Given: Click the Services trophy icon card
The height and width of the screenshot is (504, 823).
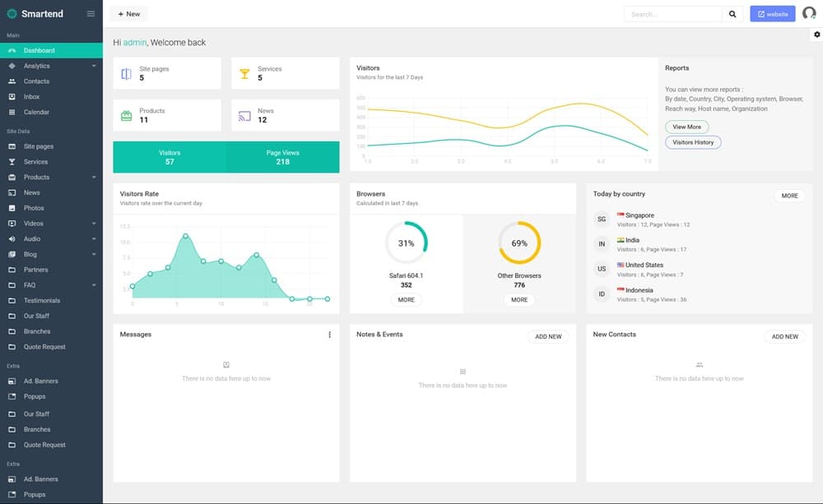Looking at the screenshot, I should pyautogui.click(x=244, y=73).
